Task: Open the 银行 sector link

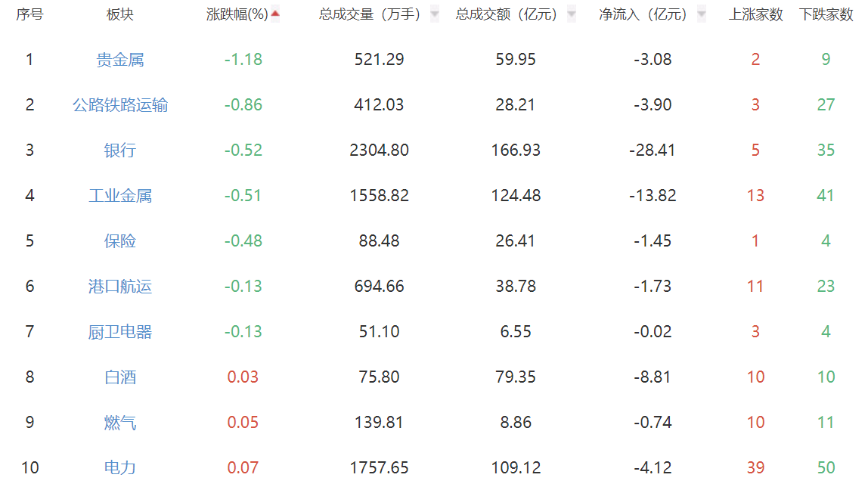Action: 120,150
